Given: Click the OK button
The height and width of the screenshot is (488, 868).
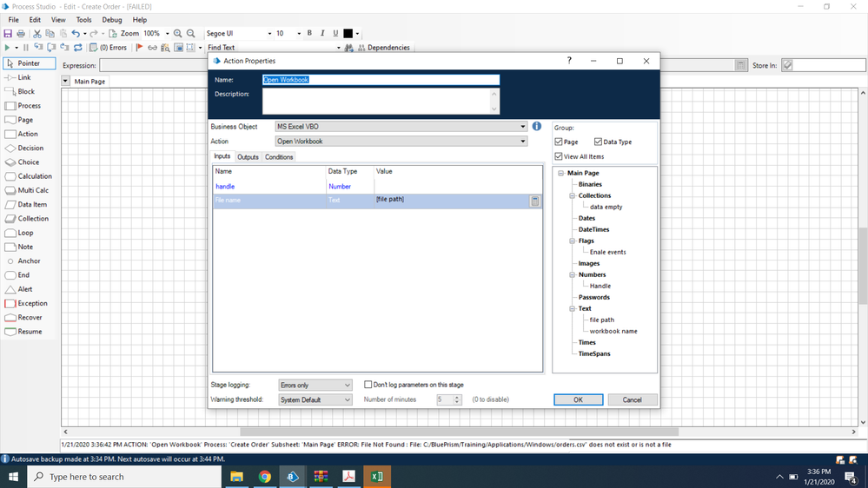Looking at the screenshot, I should pos(578,399).
